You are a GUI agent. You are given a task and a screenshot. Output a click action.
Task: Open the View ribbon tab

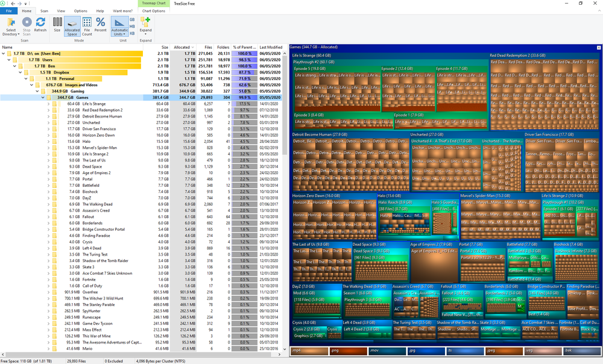61,11
